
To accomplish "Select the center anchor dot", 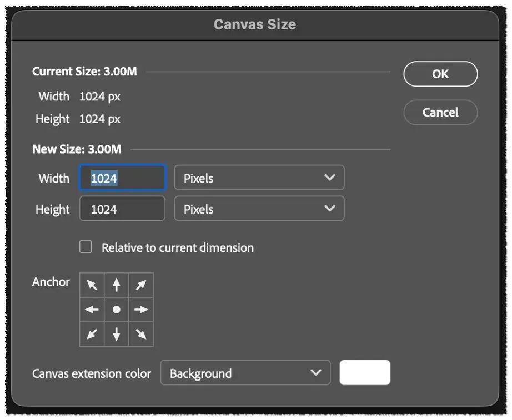I will 117,310.
